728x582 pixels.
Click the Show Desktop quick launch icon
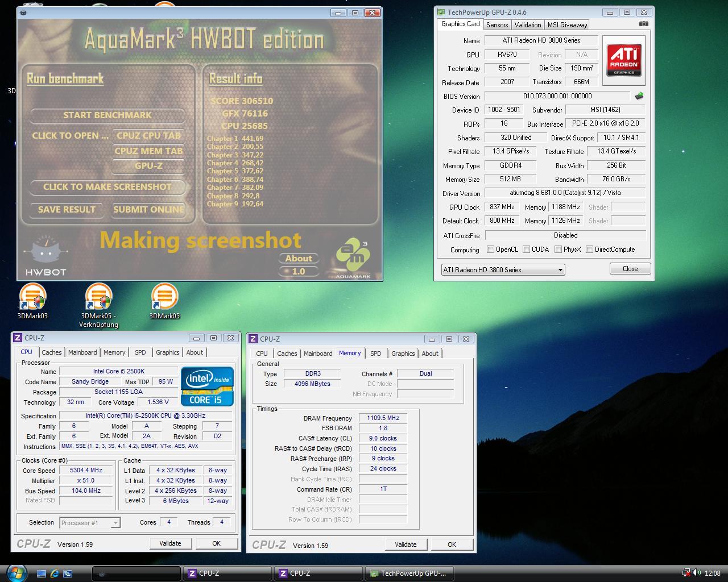42,573
